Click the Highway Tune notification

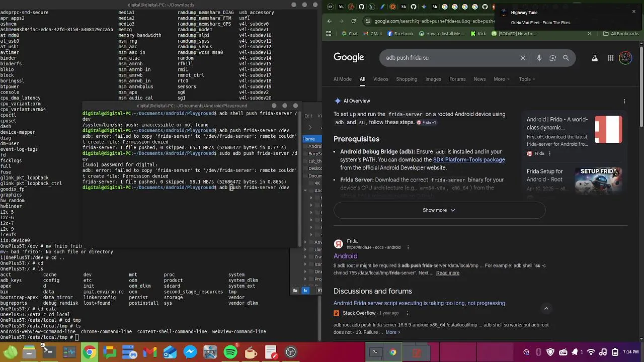tap(568, 18)
